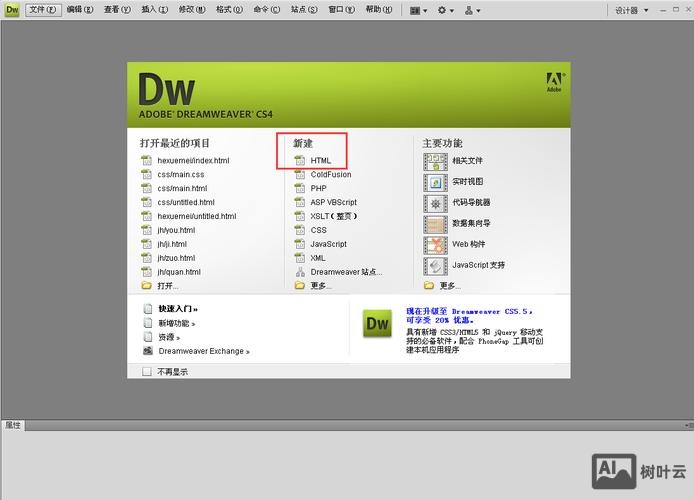Click the 数据集向导 feature icon
Image resolution: width=694 pixels, height=500 pixels.
tap(436, 224)
